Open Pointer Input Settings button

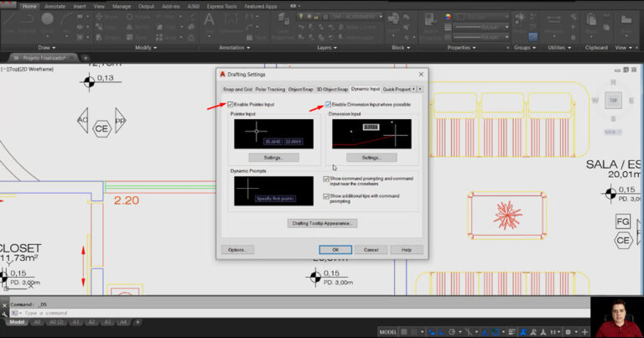pos(273,158)
